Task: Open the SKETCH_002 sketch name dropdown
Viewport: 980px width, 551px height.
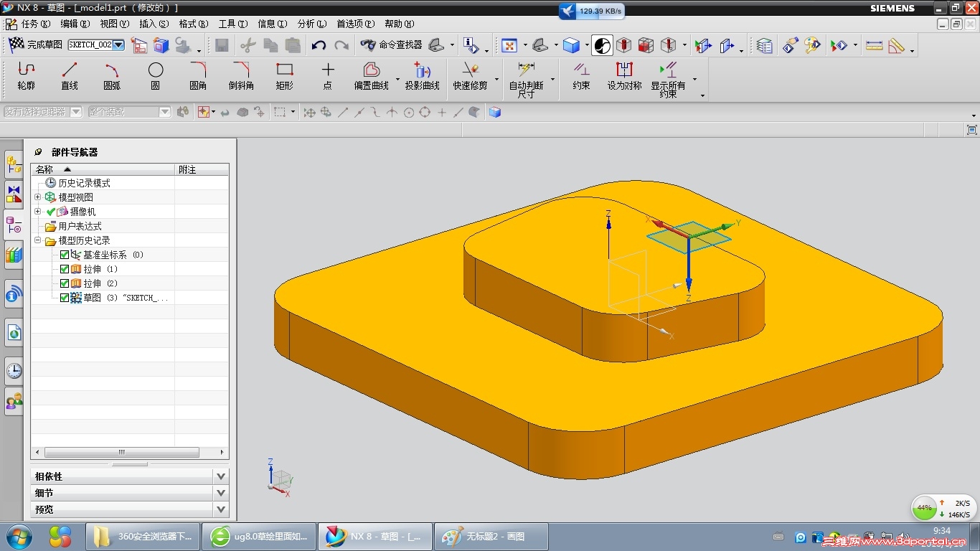Action: [x=118, y=44]
